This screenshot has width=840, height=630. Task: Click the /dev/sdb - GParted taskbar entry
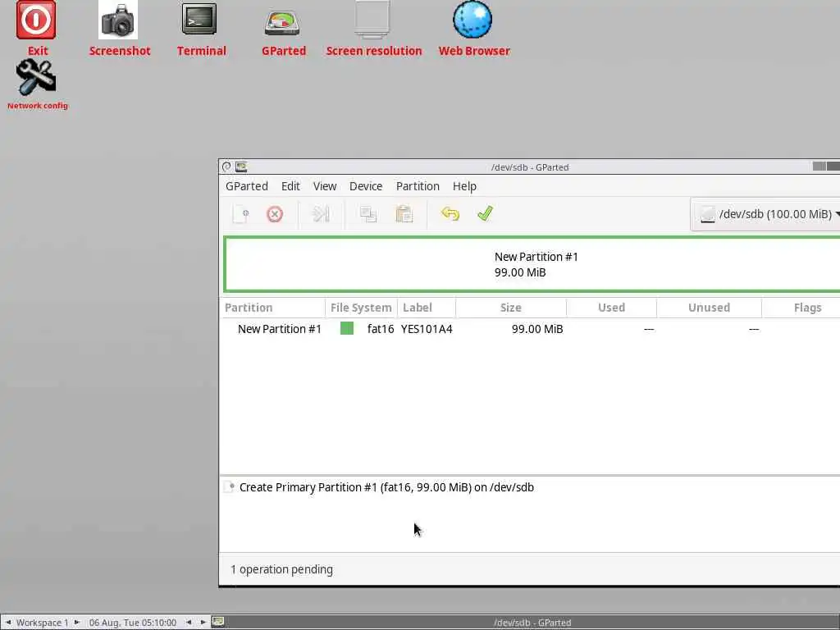[x=532, y=623]
